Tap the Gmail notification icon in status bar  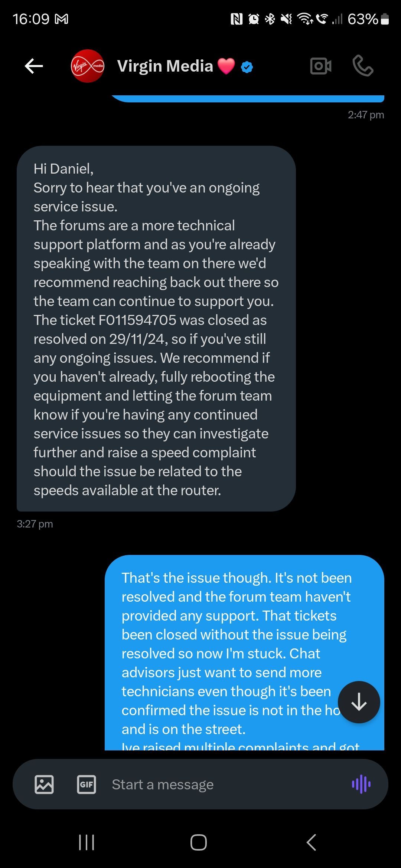click(x=62, y=19)
